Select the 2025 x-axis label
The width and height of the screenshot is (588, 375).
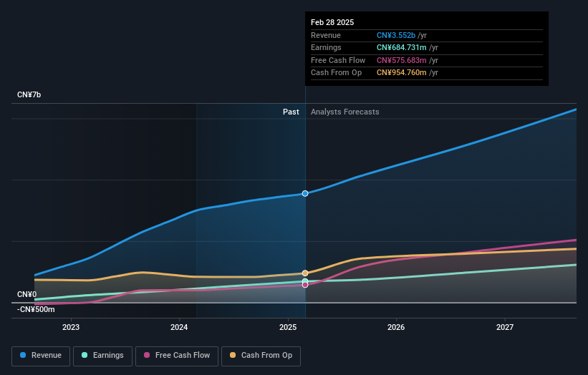pos(288,327)
